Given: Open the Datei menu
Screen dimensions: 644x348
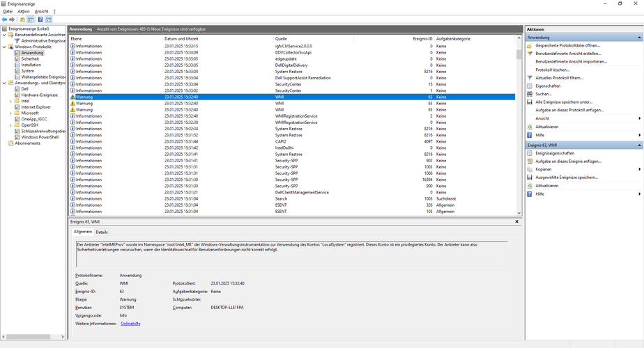Looking at the screenshot, I should 8,12.
